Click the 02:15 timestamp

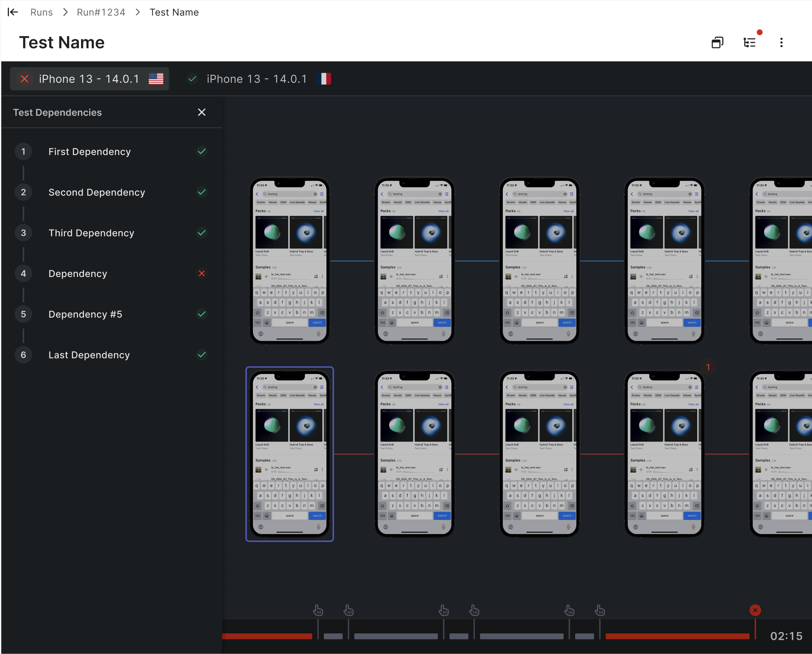tap(786, 636)
